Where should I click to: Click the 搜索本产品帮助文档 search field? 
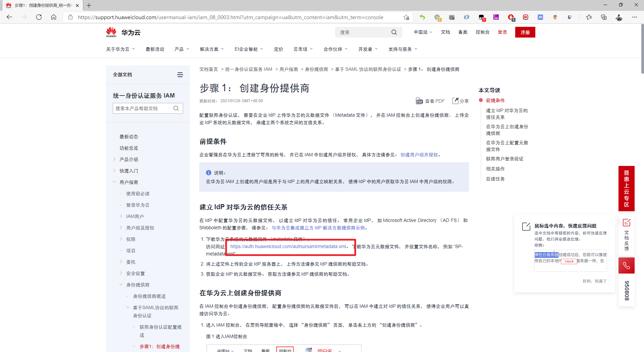pyautogui.click(x=143, y=108)
